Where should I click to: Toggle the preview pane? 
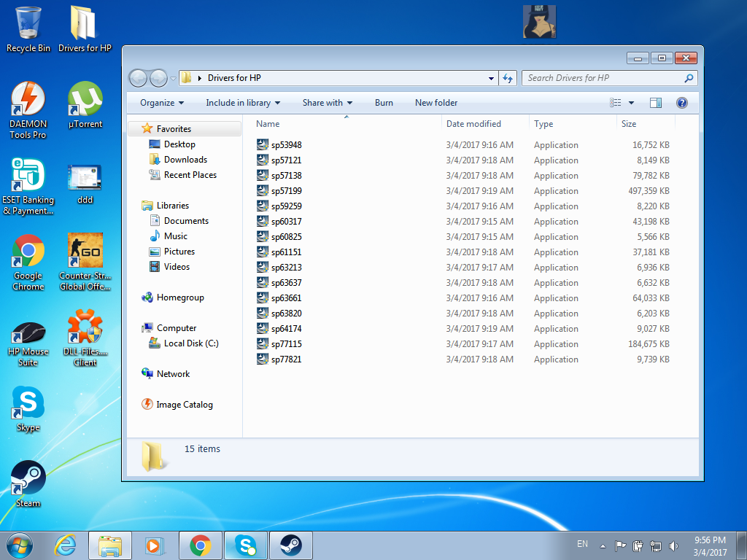coord(656,103)
